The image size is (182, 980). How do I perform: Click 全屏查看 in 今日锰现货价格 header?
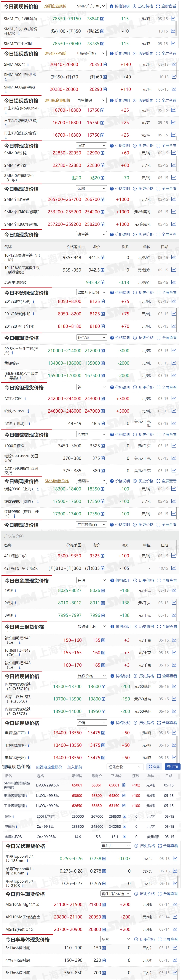pyautogui.click(x=167, y=722)
